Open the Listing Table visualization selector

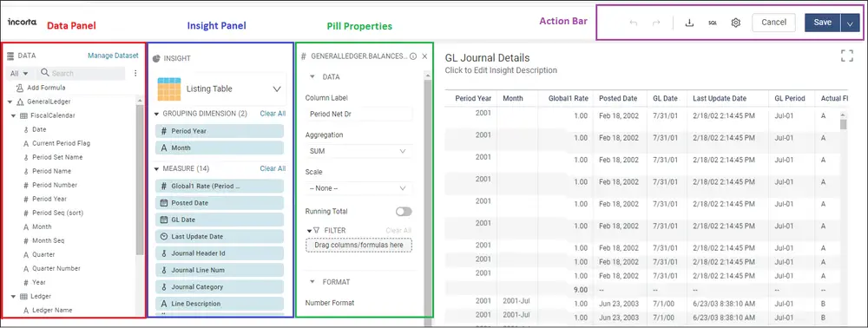tap(220, 89)
